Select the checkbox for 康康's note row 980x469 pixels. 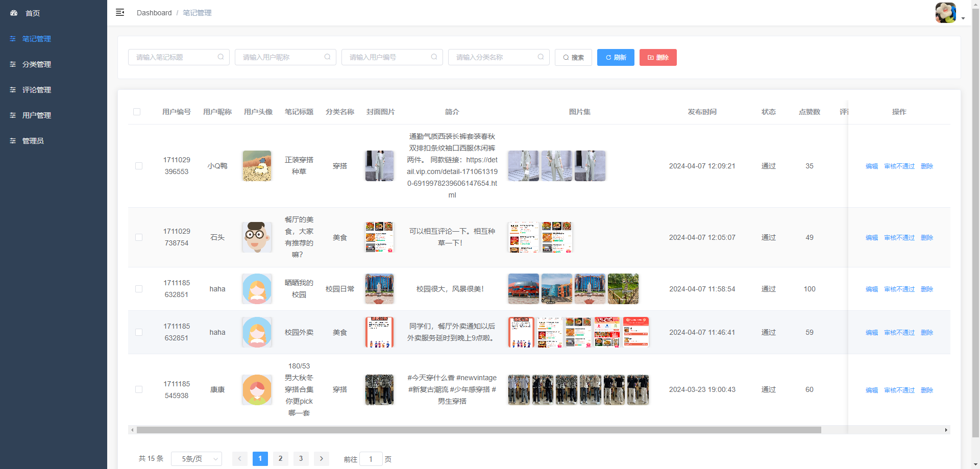[138, 389]
